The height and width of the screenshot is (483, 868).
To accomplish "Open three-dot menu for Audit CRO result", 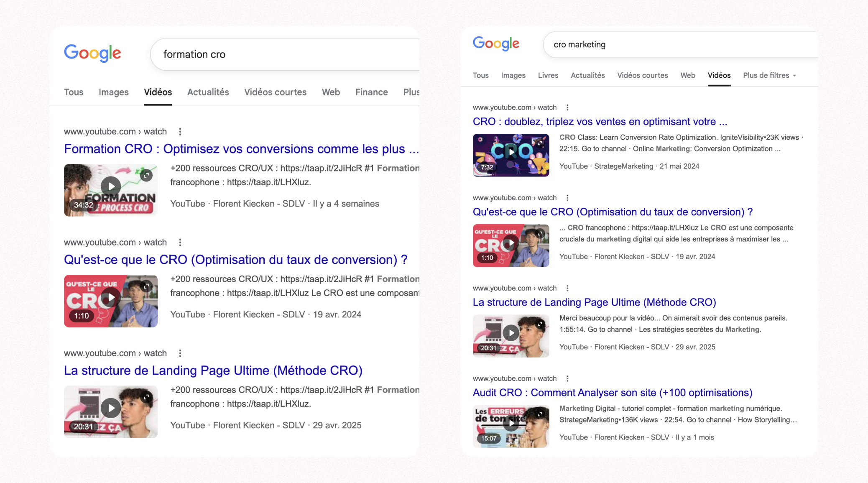I will coord(567,378).
